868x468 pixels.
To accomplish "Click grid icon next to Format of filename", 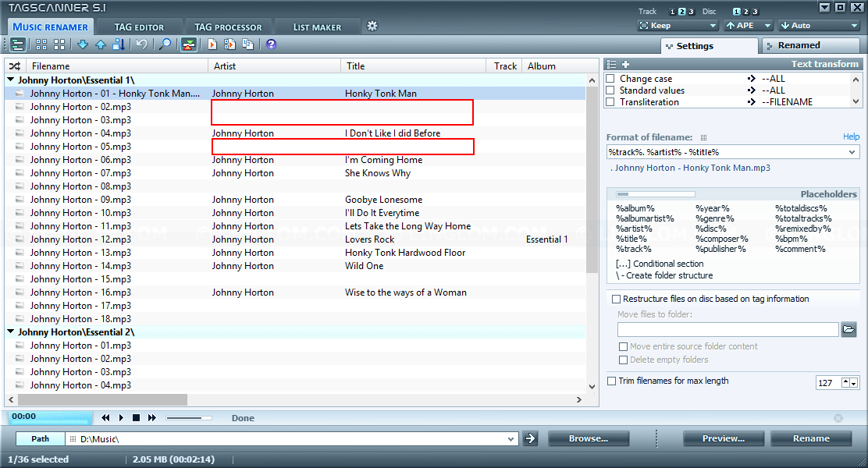I will (x=703, y=138).
